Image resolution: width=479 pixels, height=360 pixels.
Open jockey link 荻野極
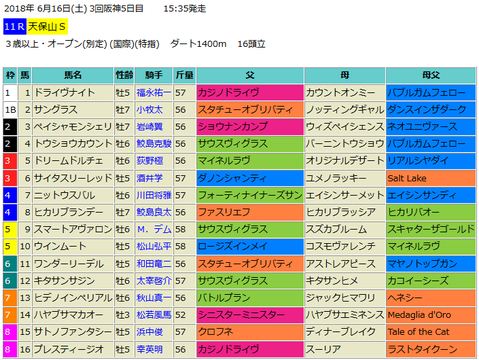(149, 161)
